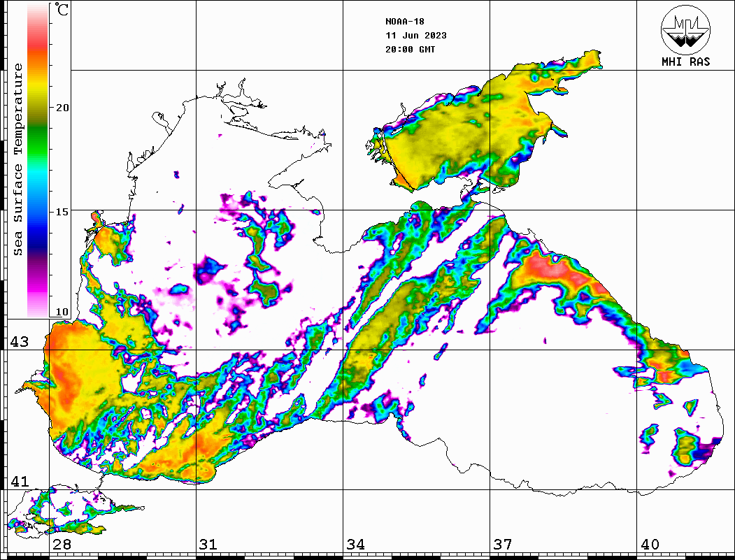Screen dimensions: 735x560
Task: Click the 20 mark on temperature scale
Action: 62,107
